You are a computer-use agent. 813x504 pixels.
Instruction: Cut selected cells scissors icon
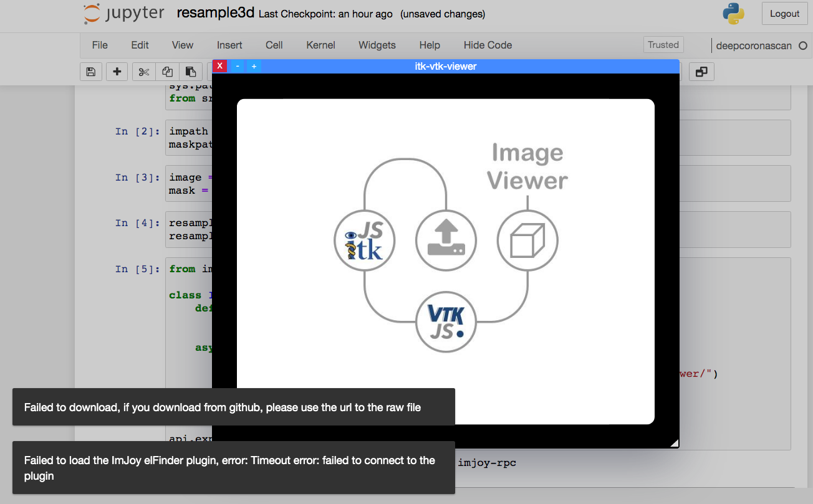click(144, 72)
